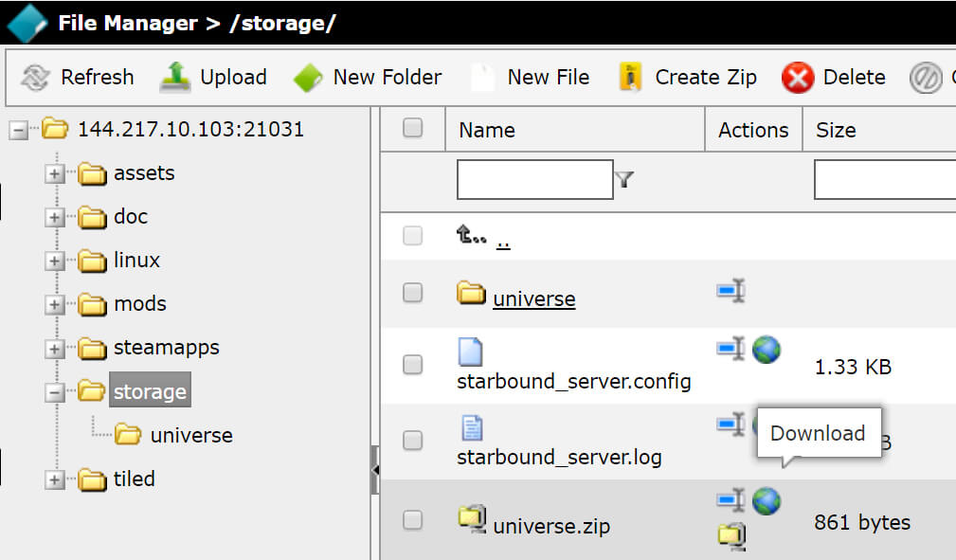Select the mods folder in the tree
956x560 pixels.
[139, 304]
